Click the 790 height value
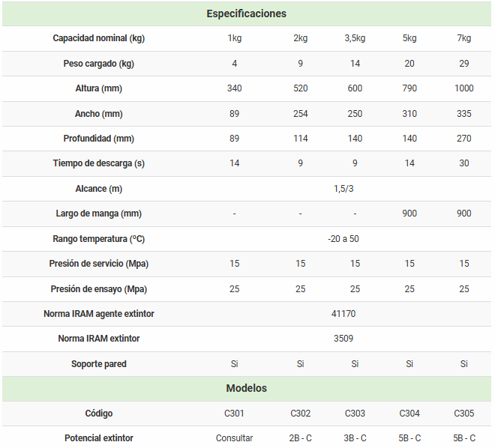The width and height of the screenshot is (495, 448). [x=409, y=88]
